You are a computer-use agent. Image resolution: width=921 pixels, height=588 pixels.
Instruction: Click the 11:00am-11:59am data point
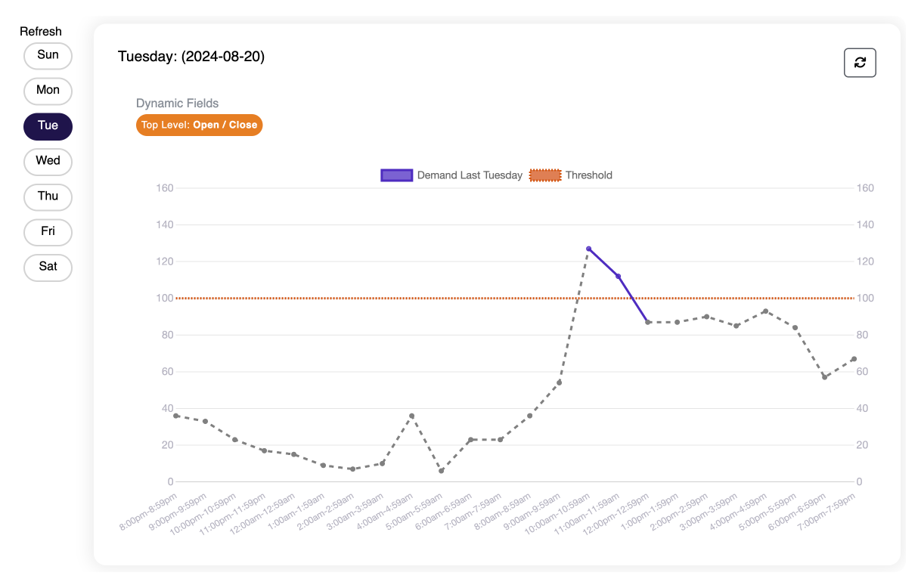point(618,276)
